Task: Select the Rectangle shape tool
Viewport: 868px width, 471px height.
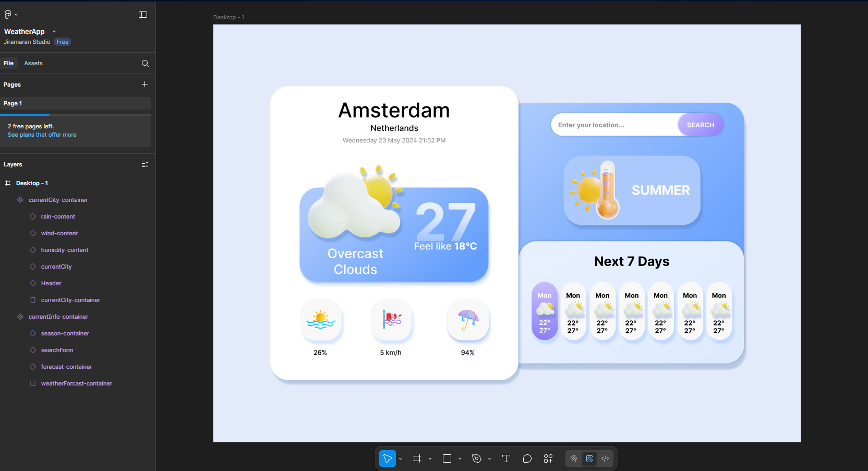Action: tap(447, 458)
